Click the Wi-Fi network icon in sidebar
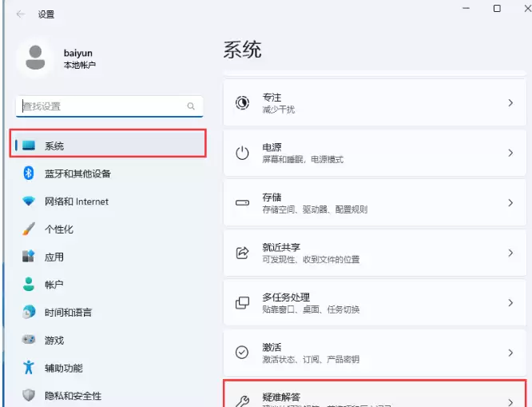 (x=29, y=202)
